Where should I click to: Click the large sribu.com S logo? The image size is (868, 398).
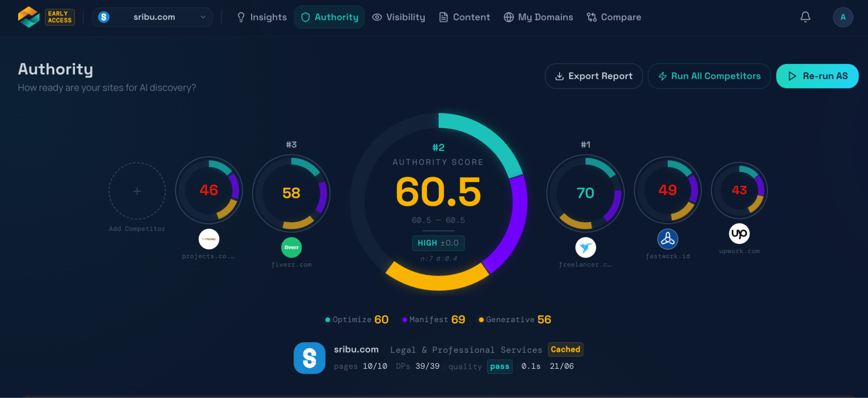(310, 358)
